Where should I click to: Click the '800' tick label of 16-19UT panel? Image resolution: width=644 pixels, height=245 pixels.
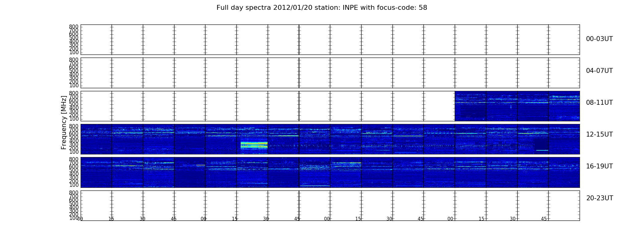tap(74, 159)
